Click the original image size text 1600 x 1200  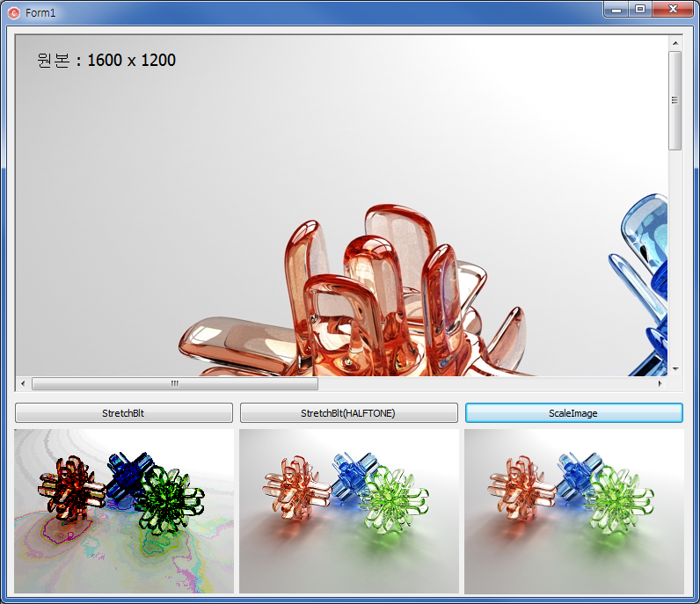coord(131,61)
